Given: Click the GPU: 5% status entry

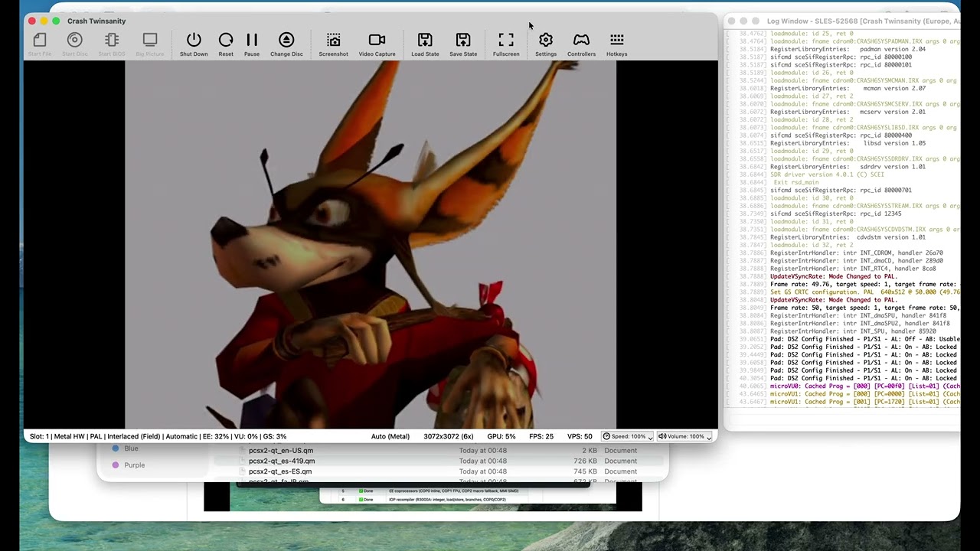Looking at the screenshot, I should click(x=501, y=436).
